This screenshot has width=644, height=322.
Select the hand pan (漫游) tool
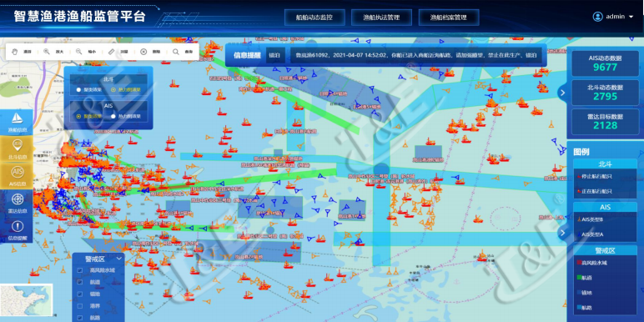click(x=15, y=53)
